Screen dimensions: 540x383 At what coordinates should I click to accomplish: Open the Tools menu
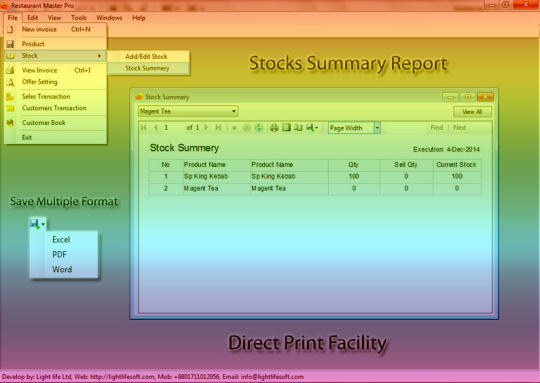pos(79,18)
